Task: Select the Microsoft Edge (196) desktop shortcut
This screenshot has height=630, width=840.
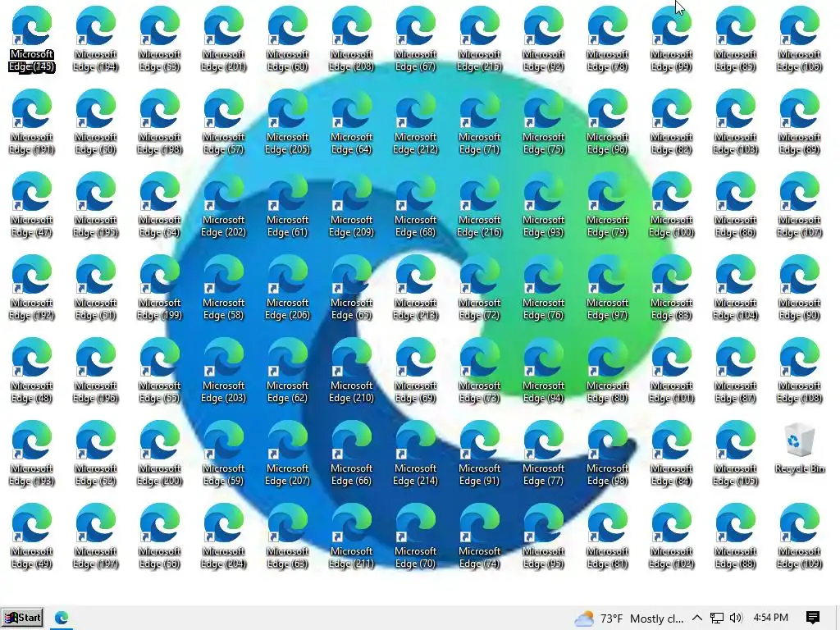Action: 95,371
